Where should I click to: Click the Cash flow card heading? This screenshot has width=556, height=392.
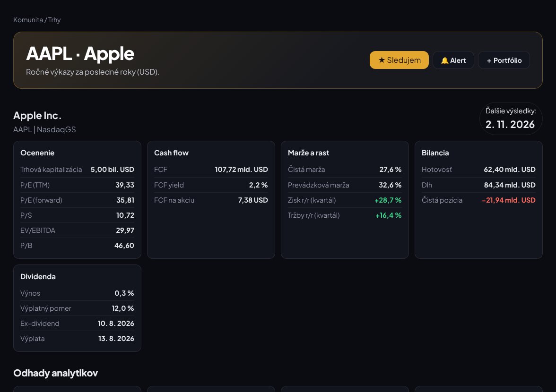point(171,153)
